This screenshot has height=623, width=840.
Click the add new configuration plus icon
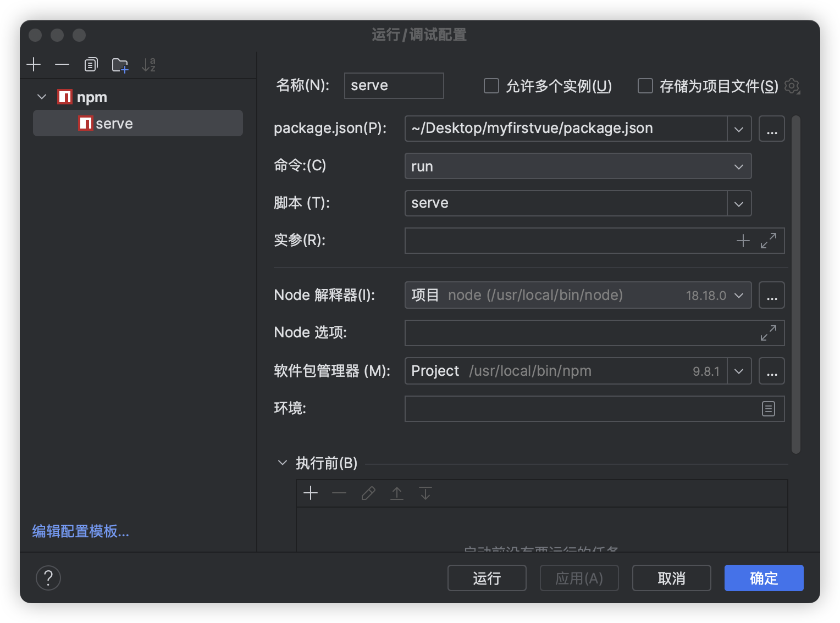34,65
